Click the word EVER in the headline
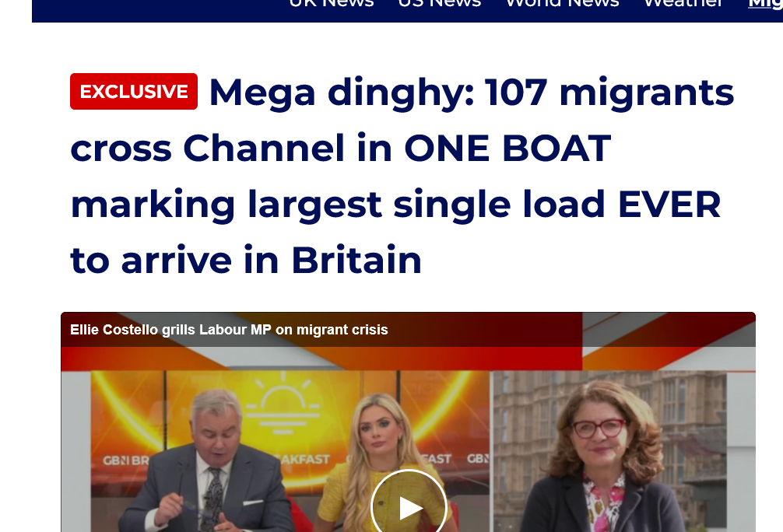This screenshot has width=783, height=532. click(669, 204)
